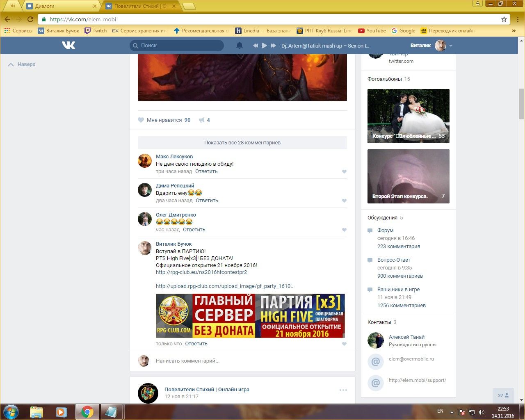Click the VK logo in header
The image size is (525, 420).
point(68,45)
